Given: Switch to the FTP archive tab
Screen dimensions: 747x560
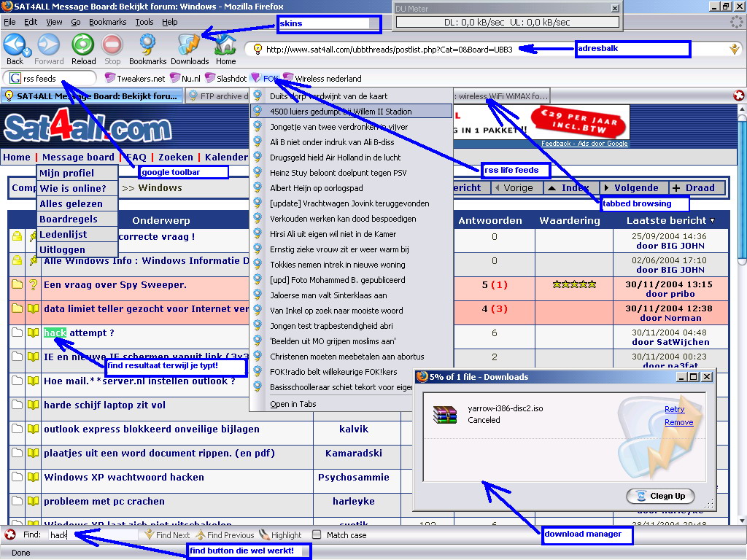Looking at the screenshot, I should [x=217, y=96].
